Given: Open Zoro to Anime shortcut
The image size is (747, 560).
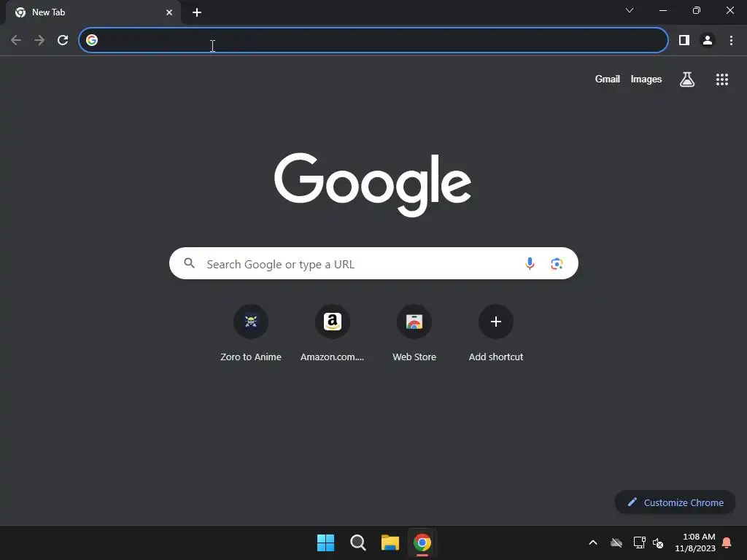Looking at the screenshot, I should click(251, 334).
